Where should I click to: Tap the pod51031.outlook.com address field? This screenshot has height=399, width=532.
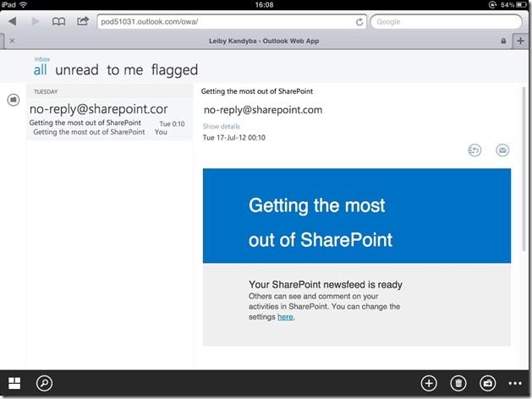(232, 22)
